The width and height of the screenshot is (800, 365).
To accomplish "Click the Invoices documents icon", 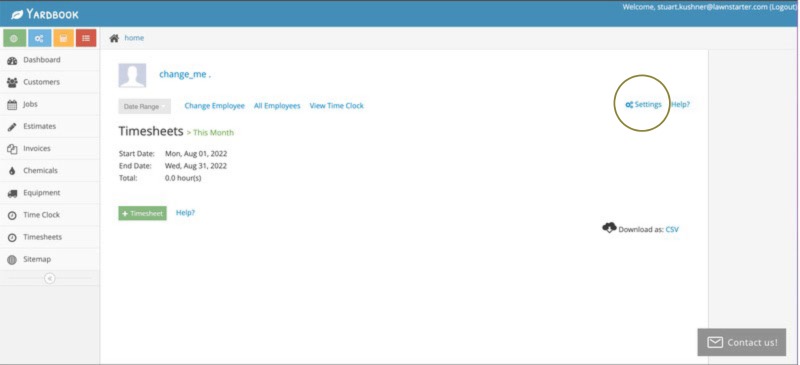I will 12,149.
